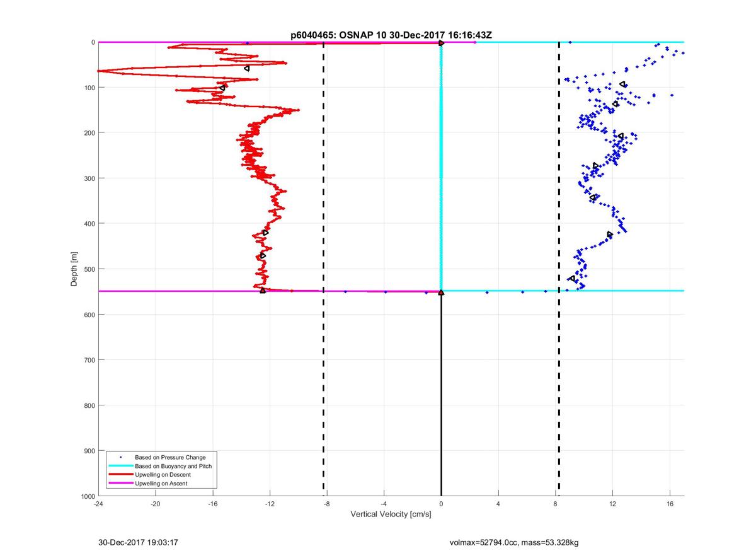Image resolution: width=756 pixels, height=558 pixels.
Task: Click the positive 16 velocity tick label
Action: tap(670, 504)
